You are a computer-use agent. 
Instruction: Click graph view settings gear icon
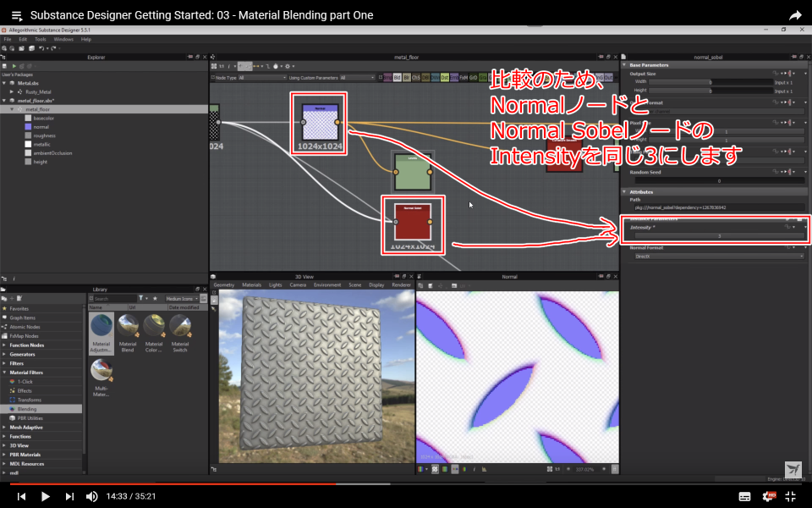288,66
